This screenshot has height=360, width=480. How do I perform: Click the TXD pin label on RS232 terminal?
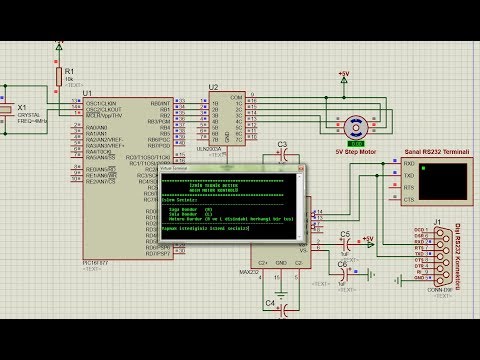409,175
